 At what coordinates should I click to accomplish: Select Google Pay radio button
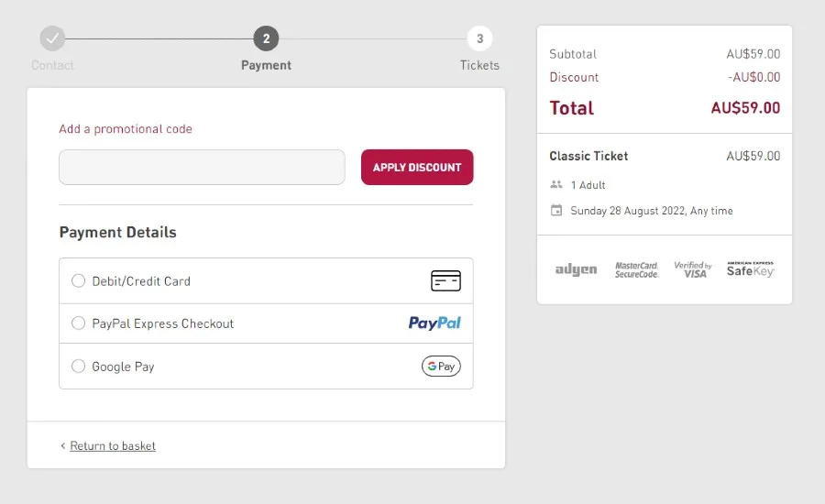(x=79, y=367)
